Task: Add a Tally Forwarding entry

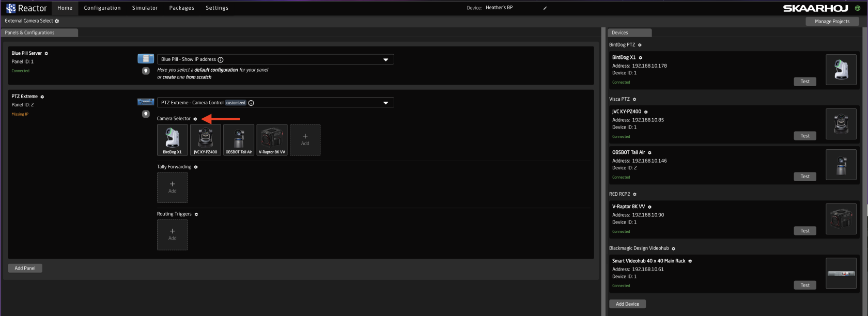Action: [x=173, y=187]
